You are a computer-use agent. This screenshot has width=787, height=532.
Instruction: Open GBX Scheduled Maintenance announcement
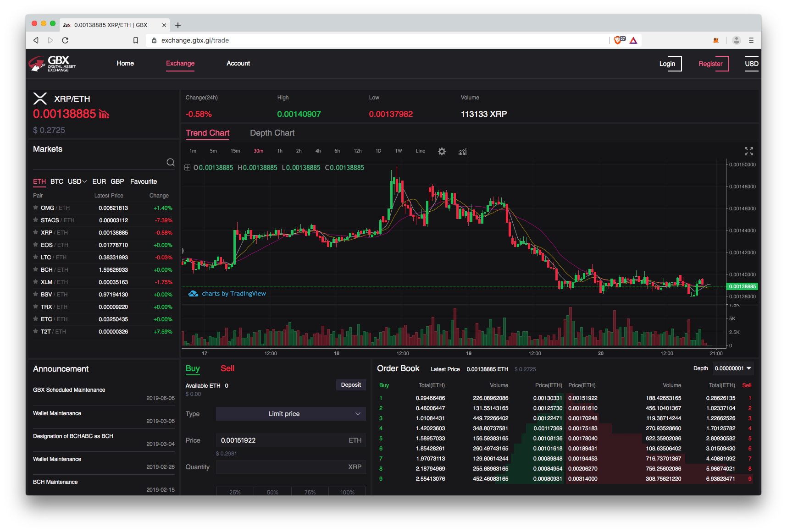coord(69,390)
